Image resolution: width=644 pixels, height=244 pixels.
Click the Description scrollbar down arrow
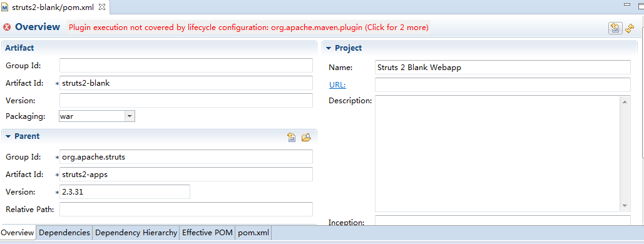coord(625,205)
